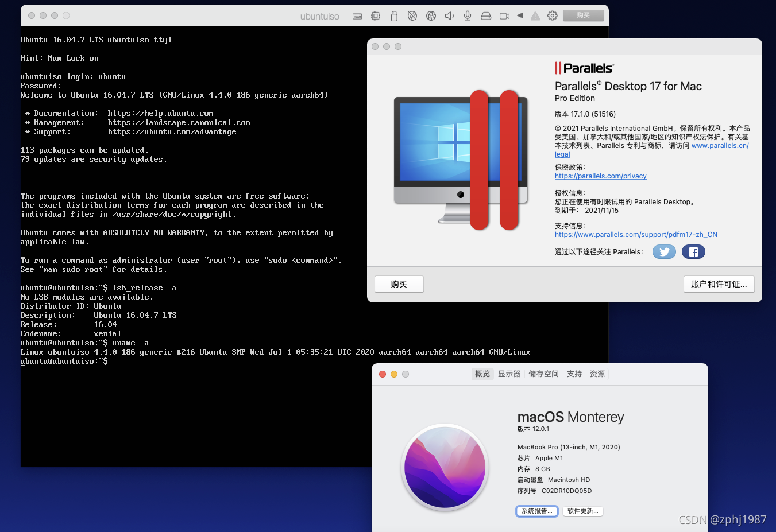Click the 'Codename: xenial' line
The width and height of the screenshot is (776, 532).
point(71,334)
